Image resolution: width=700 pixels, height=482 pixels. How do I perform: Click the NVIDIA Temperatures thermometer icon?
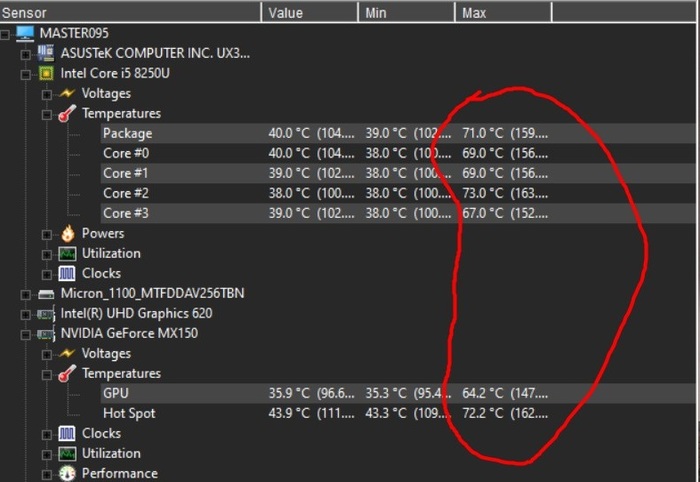pyautogui.click(x=67, y=374)
